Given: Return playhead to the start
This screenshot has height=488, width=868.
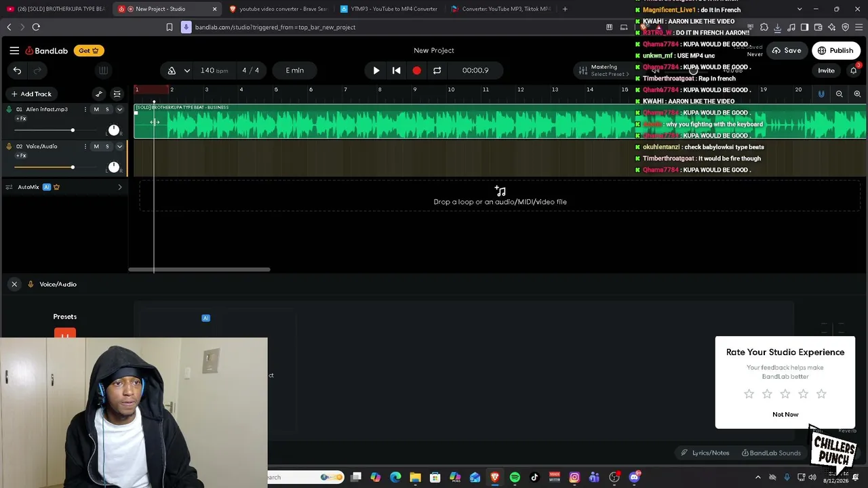Looking at the screenshot, I should coord(397,70).
